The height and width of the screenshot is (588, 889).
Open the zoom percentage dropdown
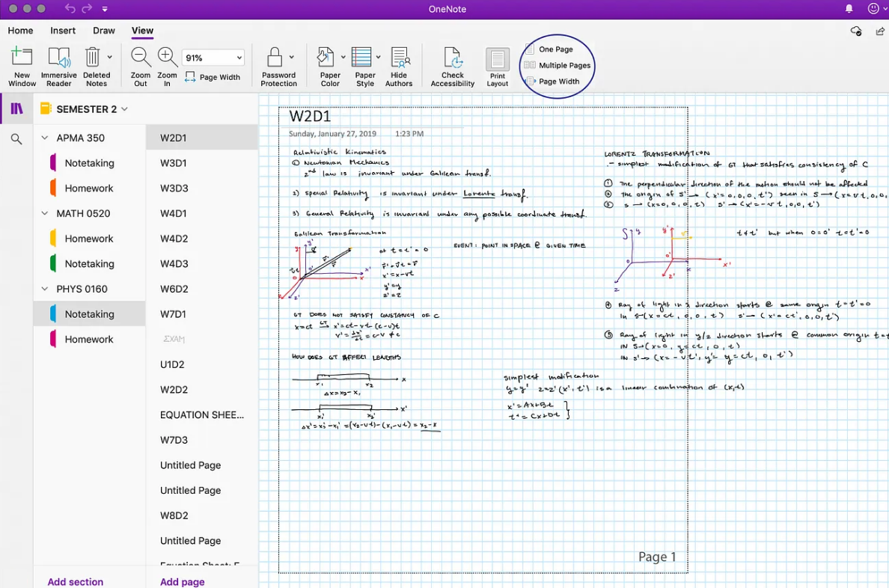213,57
